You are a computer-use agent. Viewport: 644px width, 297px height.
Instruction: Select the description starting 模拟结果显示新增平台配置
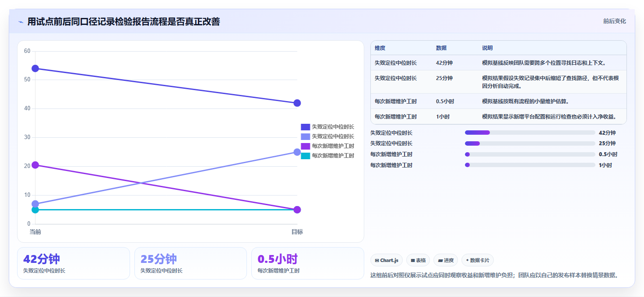tap(549, 117)
